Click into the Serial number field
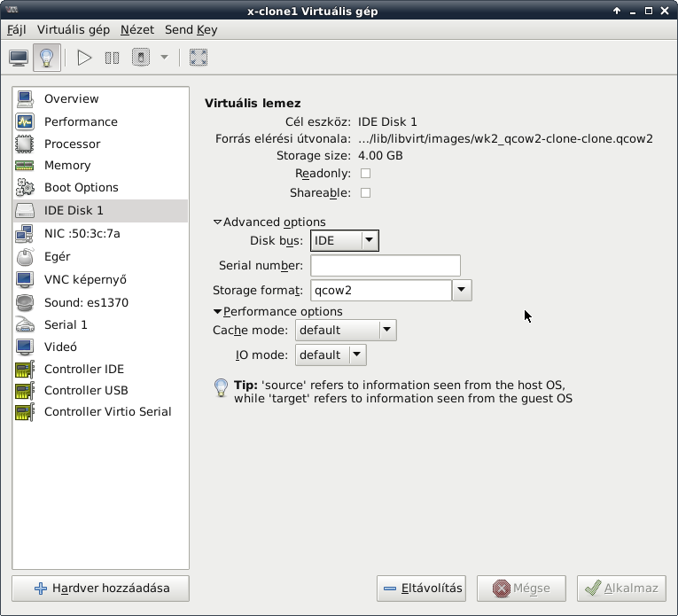Screen dimensions: 678x616 click(385, 265)
